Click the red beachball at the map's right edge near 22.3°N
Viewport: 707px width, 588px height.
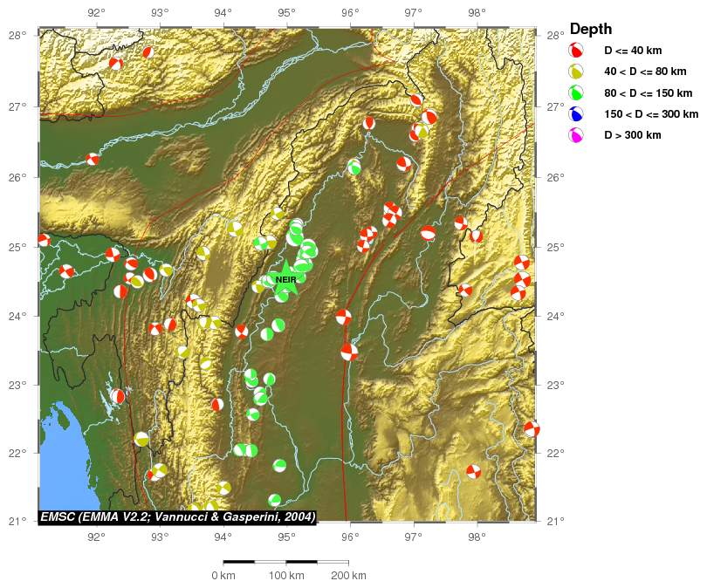[x=532, y=429]
